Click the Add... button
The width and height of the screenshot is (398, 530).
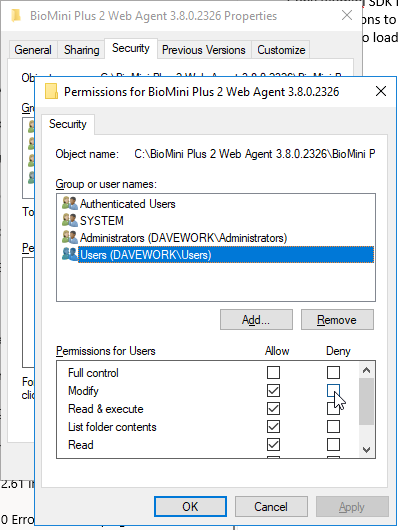click(256, 319)
